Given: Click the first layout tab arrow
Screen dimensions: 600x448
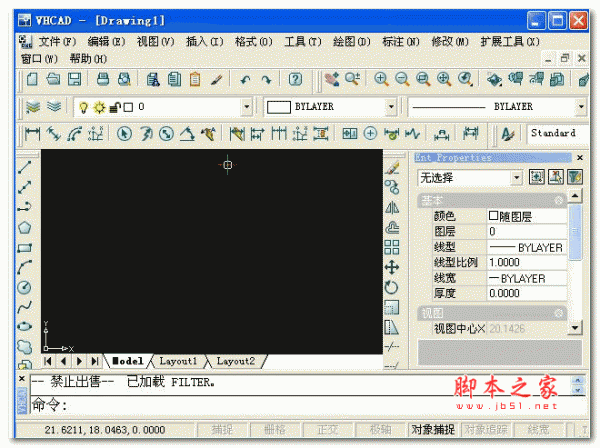Looking at the screenshot, I should [x=48, y=361].
